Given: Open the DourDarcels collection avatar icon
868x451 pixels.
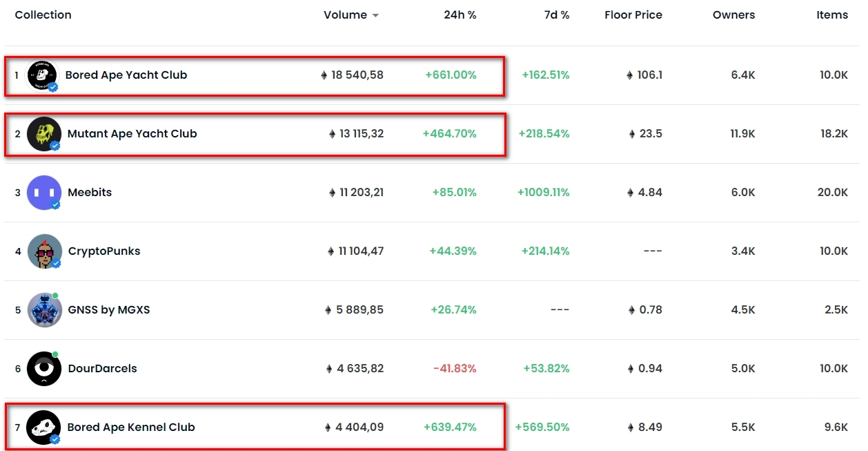Looking at the screenshot, I should coord(44,369).
